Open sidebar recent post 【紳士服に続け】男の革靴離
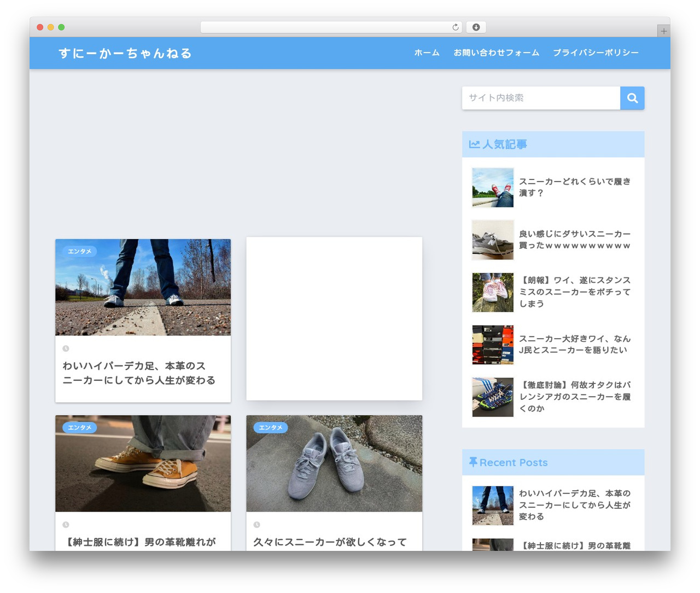 pyautogui.click(x=574, y=545)
